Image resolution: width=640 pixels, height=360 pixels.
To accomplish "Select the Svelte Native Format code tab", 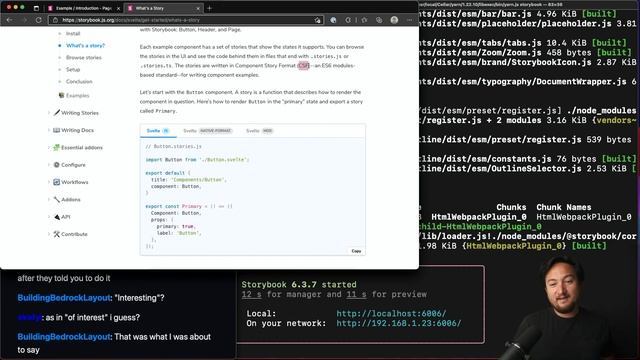I will click(x=207, y=131).
